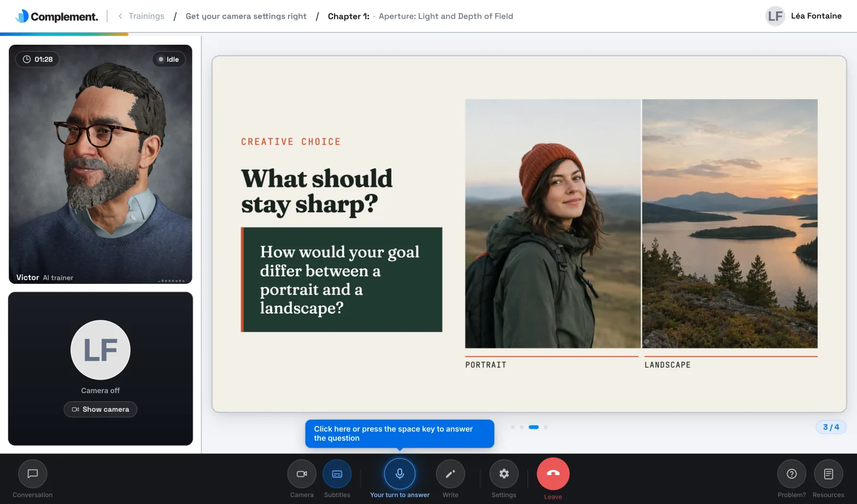The height and width of the screenshot is (504, 857).
Task: Click the Complement logo
Action: (57, 16)
